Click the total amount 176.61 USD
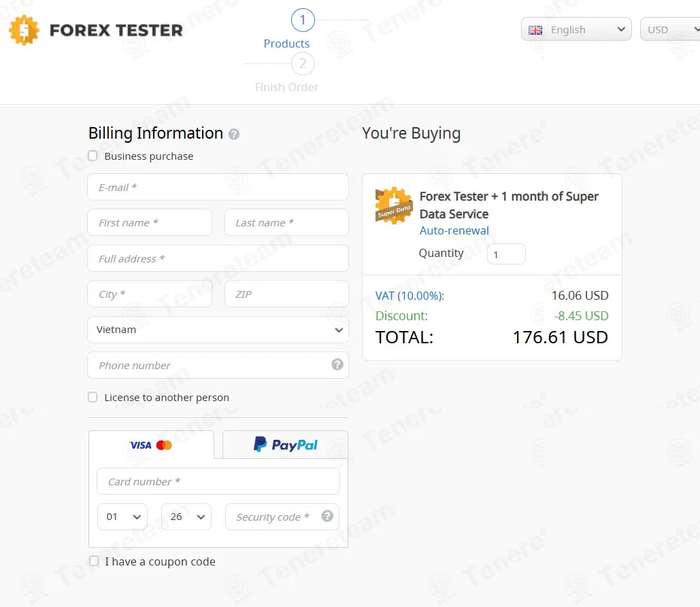The width and height of the screenshot is (700, 607). [x=561, y=338]
